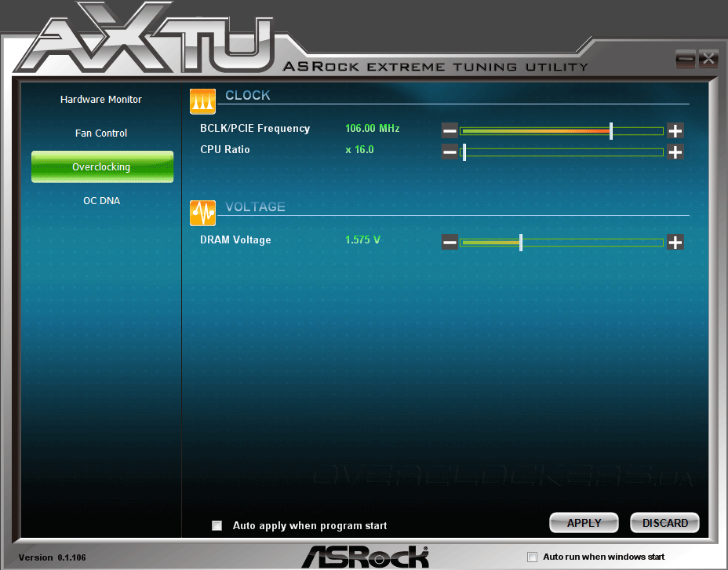Screen dimensions: 728x570
Task: Switch to Fan Control section
Action: coord(101,133)
